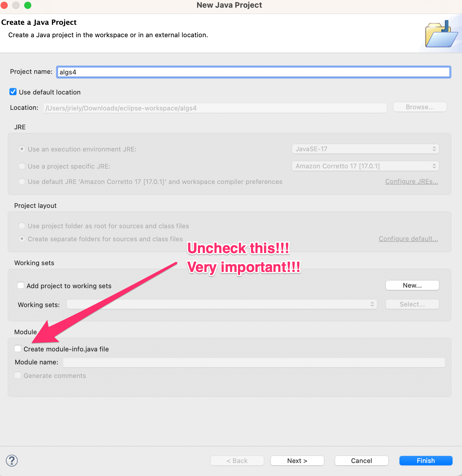This screenshot has width=462, height=476.
Task: Toggle the Use default location checkbox
Action: [13, 92]
